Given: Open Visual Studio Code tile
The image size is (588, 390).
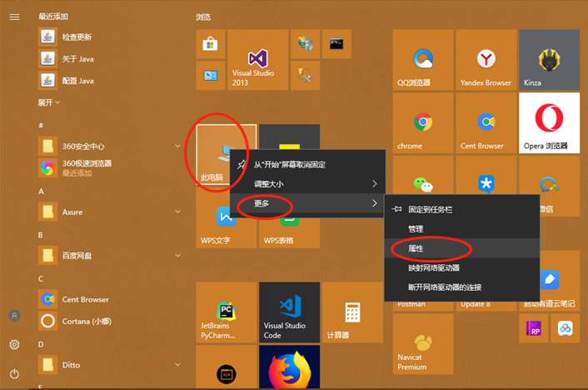Looking at the screenshot, I should tap(289, 312).
